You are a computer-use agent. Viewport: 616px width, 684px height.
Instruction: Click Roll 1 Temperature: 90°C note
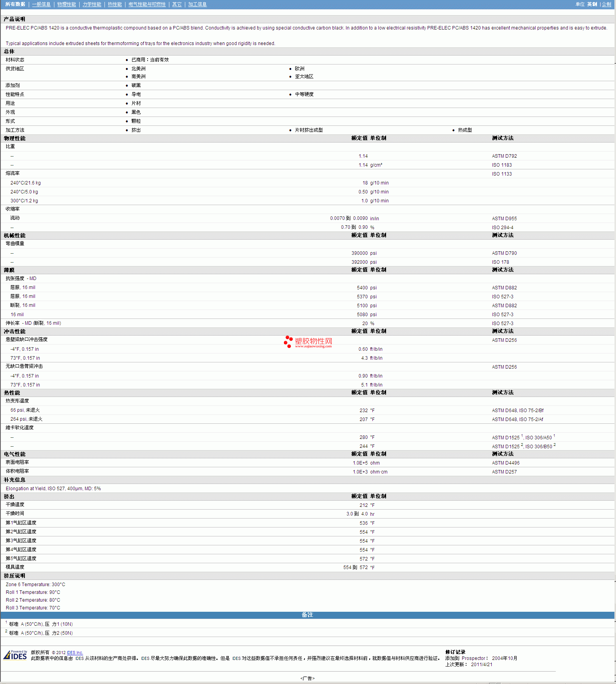33,592
